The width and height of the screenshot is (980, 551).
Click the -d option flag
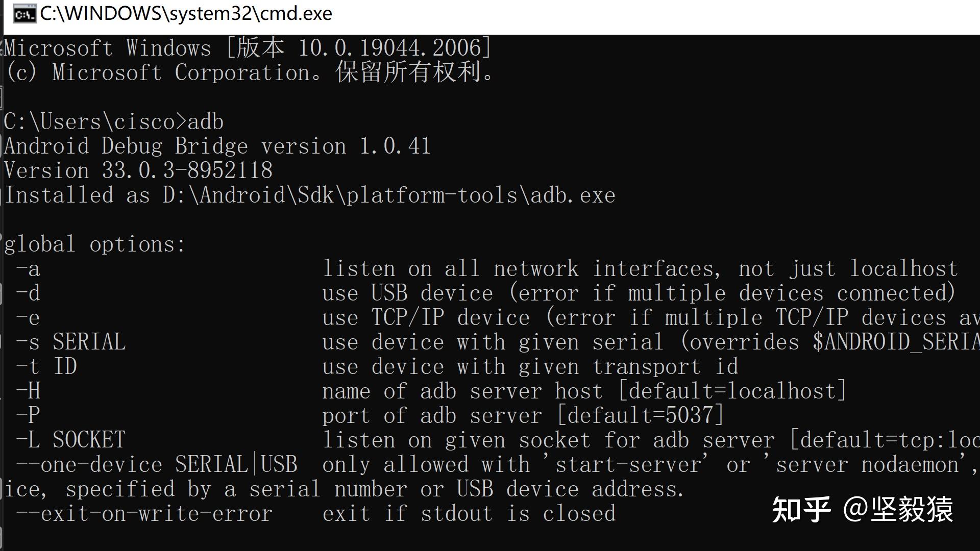pyautogui.click(x=28, y=293)
